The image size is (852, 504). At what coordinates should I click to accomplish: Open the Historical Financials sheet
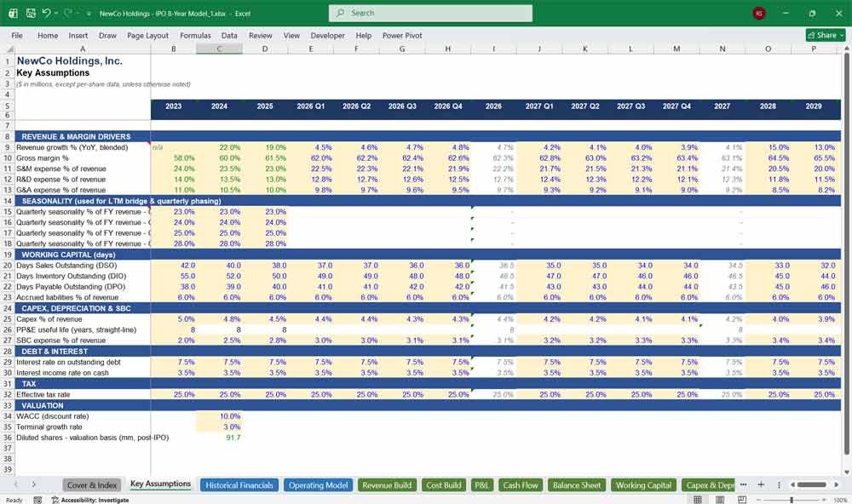pos(239,485)
